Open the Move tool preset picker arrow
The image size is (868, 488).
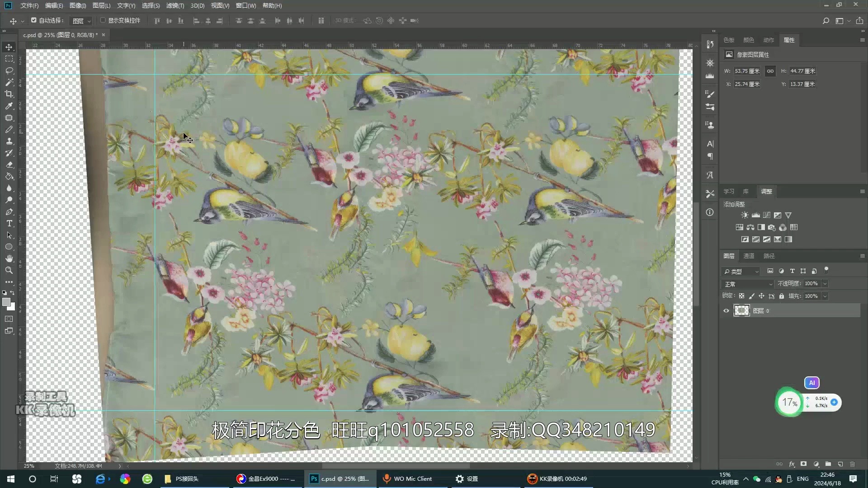click(23, 21)
